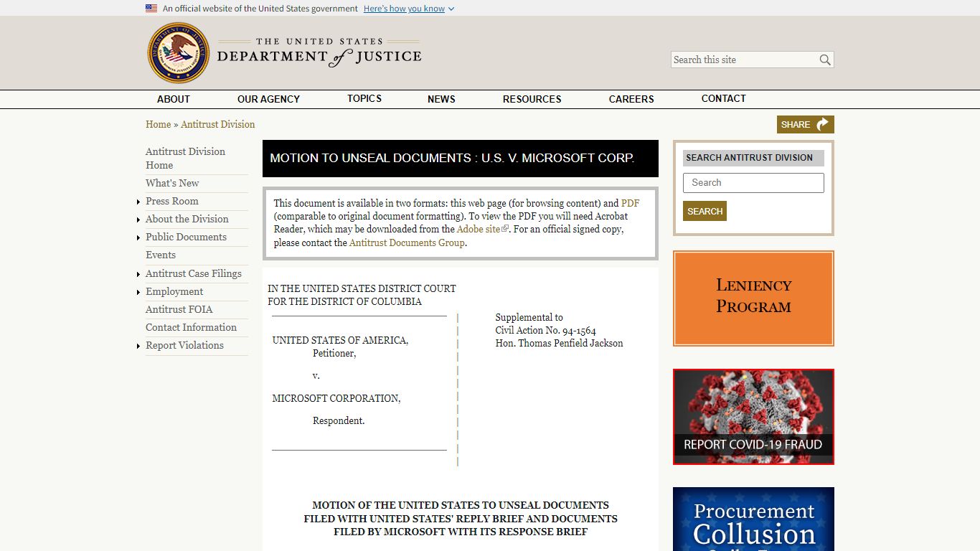Click the magnifier icon in site search
The height and width of the screenshot is (551, 980).
coord(825,60)
